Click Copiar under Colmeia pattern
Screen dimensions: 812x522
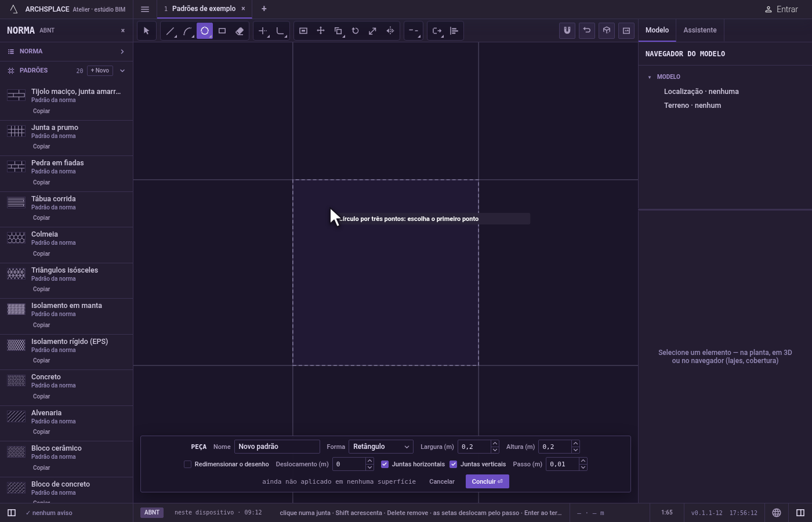[41, 253]
